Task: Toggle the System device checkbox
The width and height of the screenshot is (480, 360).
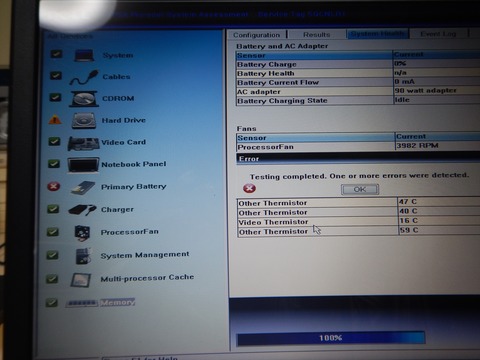Action: 56,54
